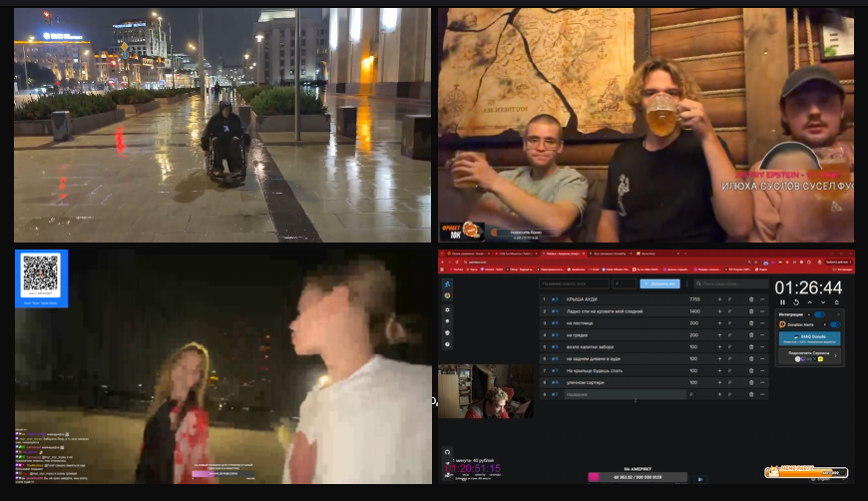Expand the Подключить Сервисы arrow
Image resolution: width=868 pixels, height=501 pixels.
[x=836, y=356]
